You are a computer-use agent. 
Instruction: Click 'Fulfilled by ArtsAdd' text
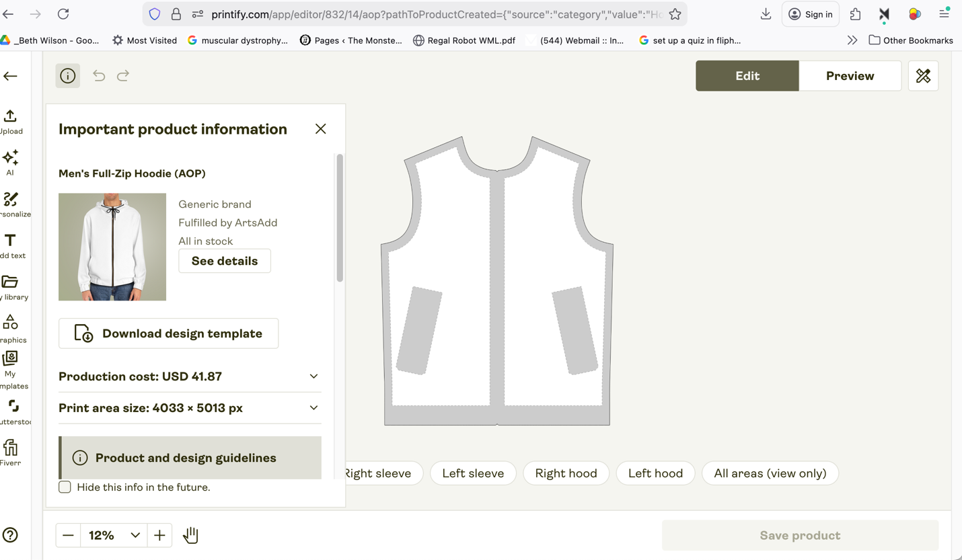tap(228, 223)
